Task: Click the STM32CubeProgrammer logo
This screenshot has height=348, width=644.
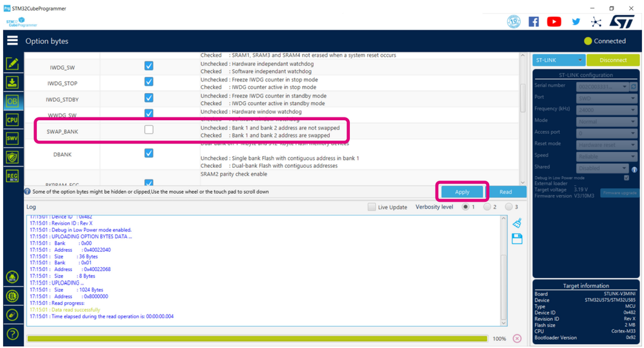Action: (21, 22)
